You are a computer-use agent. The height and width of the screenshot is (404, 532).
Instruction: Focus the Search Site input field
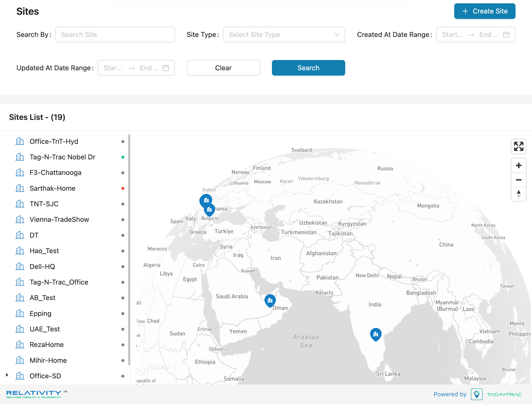pyautogui.click(x=115, y=35)
